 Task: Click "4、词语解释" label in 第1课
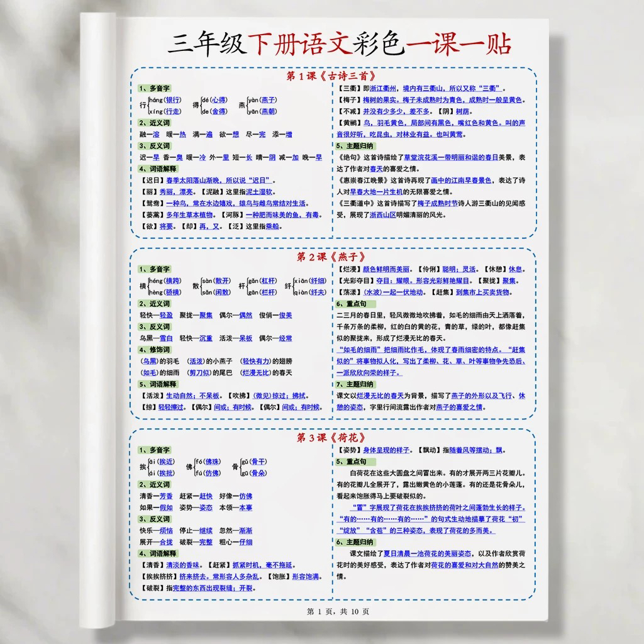[x=158, y=169]
